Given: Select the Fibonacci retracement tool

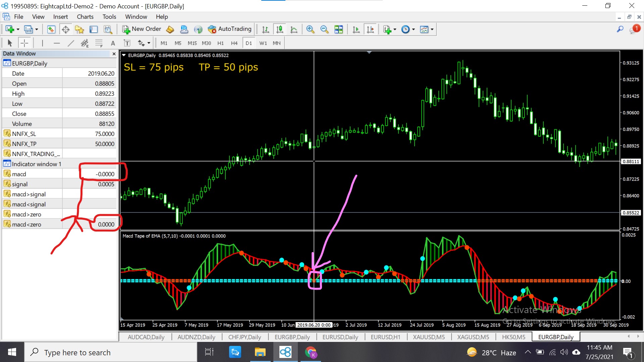Looking at the screenshot, I should pos(99,43).
